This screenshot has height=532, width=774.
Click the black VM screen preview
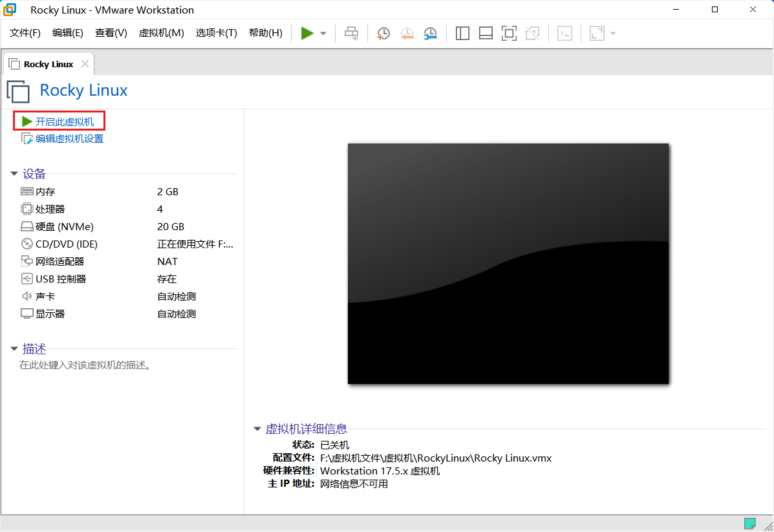tap(508, 263)
